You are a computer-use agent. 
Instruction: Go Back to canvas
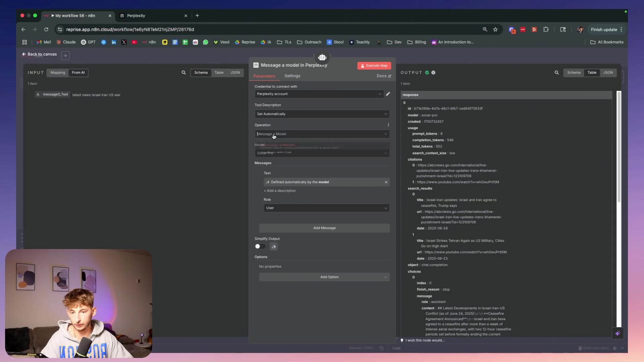click(x=40, y=54)
